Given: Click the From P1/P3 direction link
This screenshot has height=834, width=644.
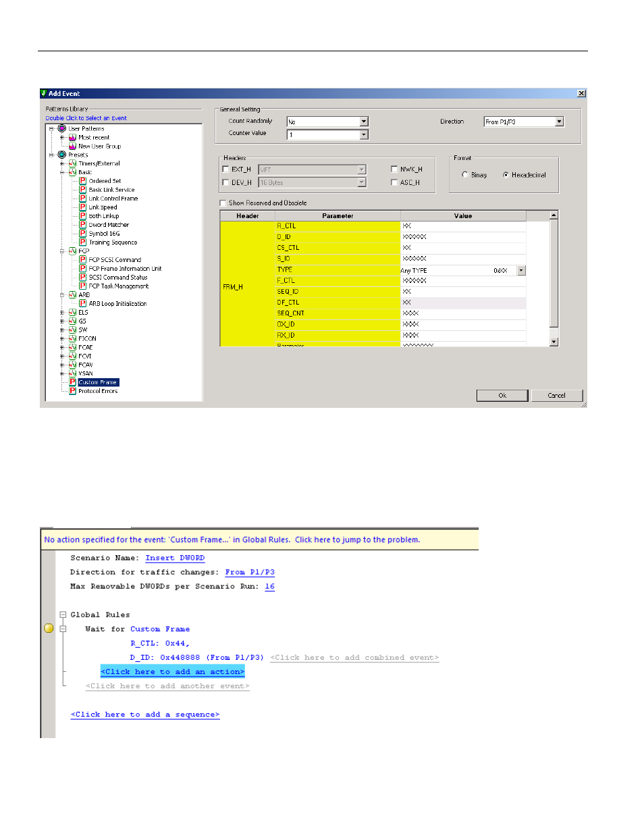Looking at the screenshot, I should [250, 572].
